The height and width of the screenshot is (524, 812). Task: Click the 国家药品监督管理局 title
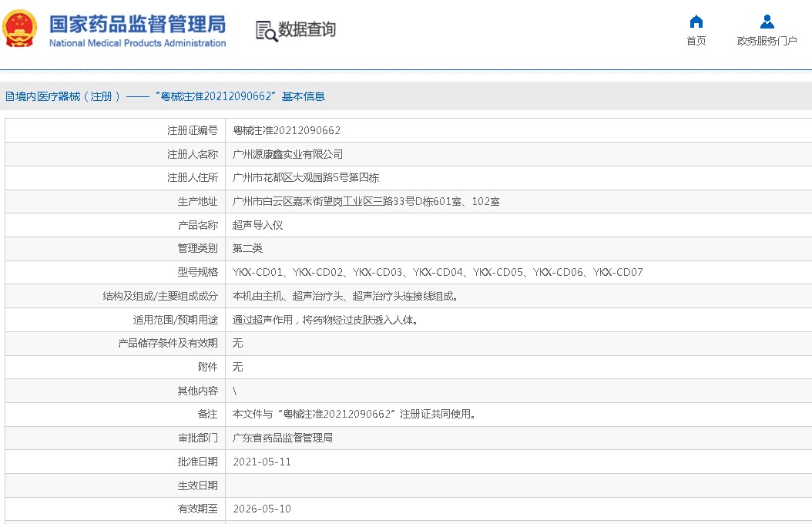tap(137, 25)
